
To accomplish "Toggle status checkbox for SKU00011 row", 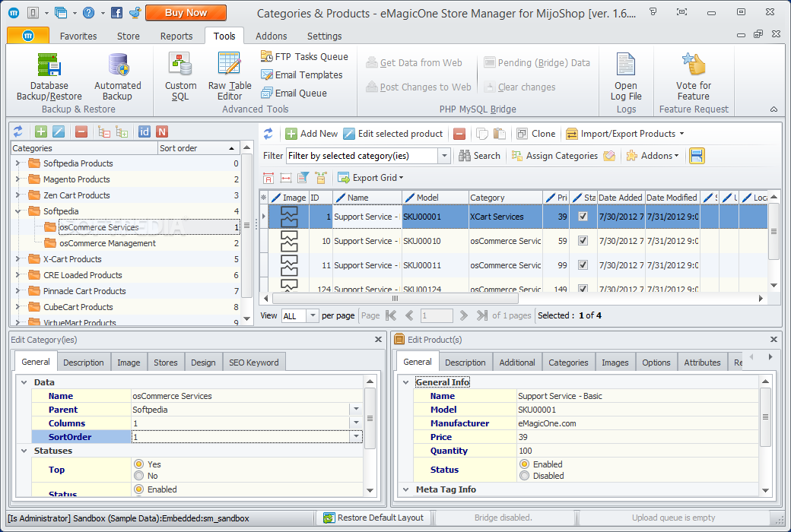I will click(x=583, y=264).
